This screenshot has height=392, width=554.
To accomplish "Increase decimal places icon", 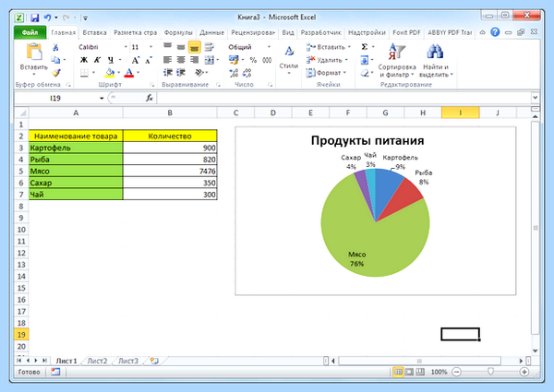I will coord(234,73).
